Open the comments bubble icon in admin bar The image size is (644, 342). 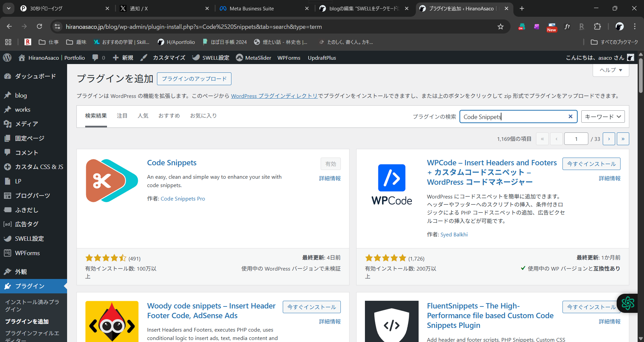pyautogui.click(x=96, y=58)
